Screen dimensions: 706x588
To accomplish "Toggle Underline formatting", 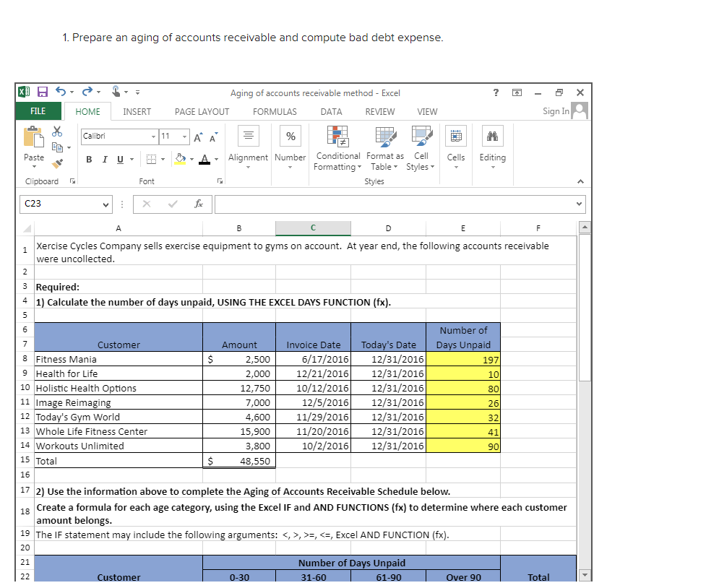I will [x=120, y=160].
